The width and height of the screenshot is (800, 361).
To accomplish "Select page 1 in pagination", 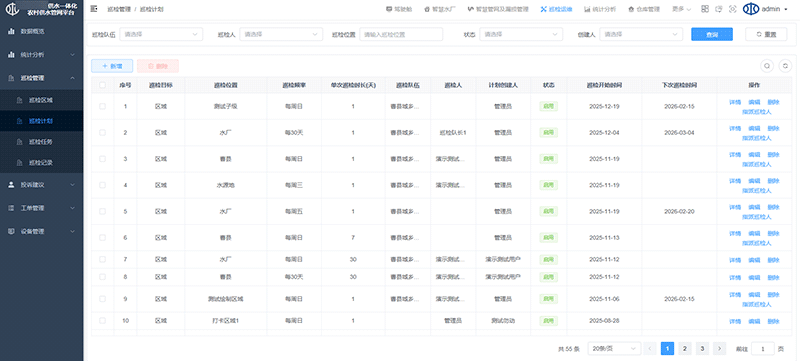I will (x=667, y=349).
